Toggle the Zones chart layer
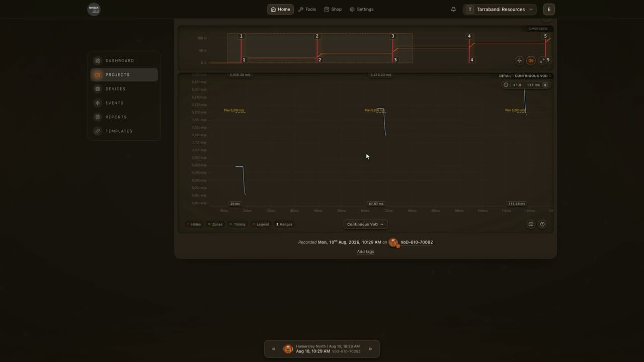 coord(215,224)
